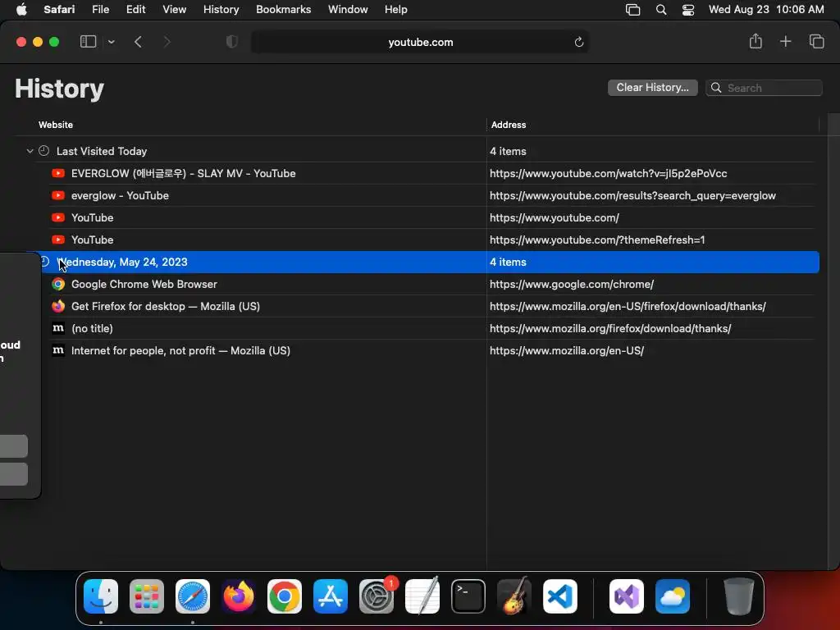Select the Last Visited Today row
Screen dimensions: 840x630
(x=422, y=151)
